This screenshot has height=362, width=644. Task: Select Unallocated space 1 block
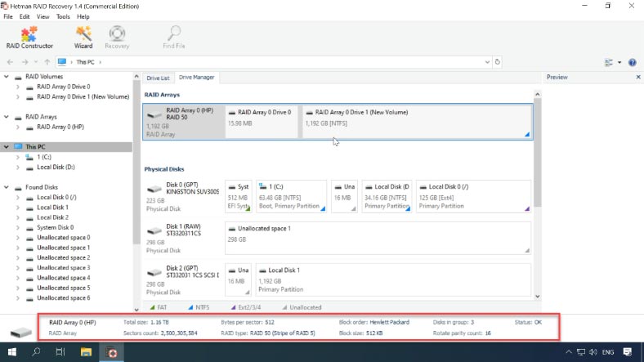click(x=378, y=239)
